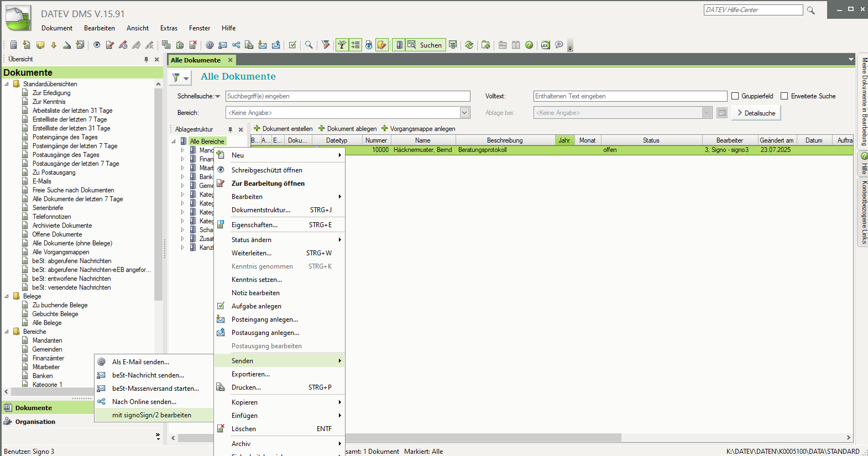
Task: Collapse the Belege tree node
Action: click(x=7, y=296)
